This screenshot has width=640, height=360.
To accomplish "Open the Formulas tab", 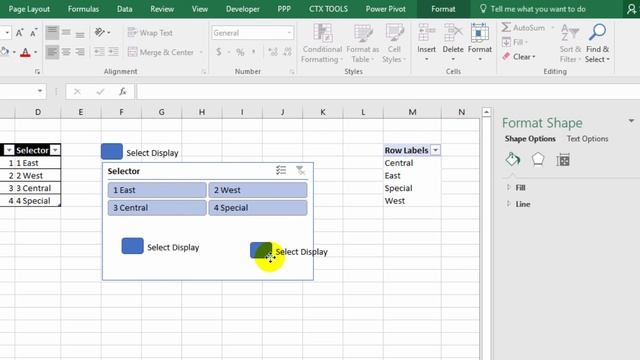I will click(x=83, y=9).
